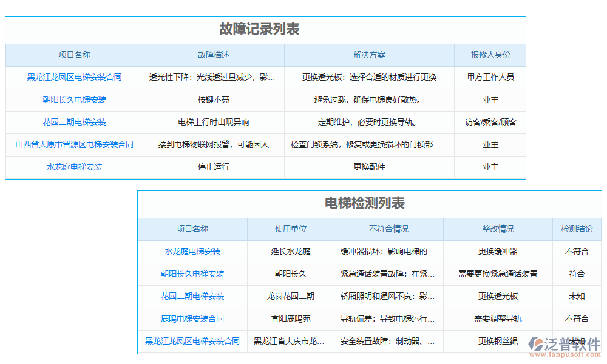607x364 pixels.
Task: Click the 不符合情况 column header
Action: click(x=388, y=229)
